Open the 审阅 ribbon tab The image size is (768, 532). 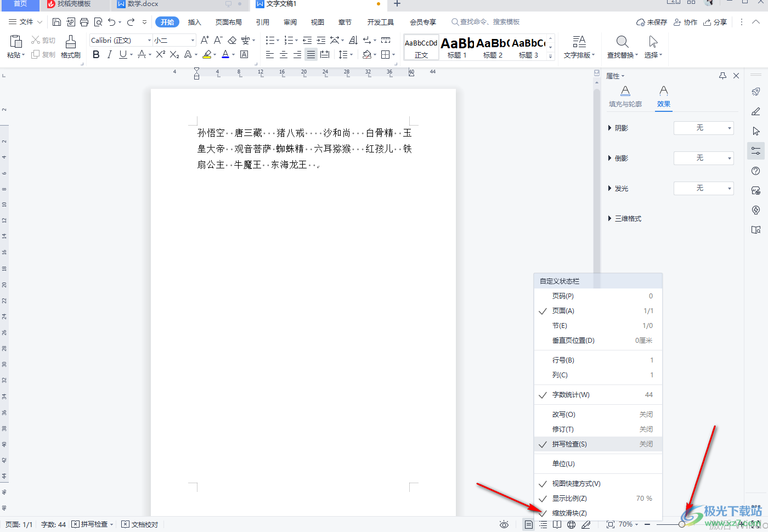[290, 22]
